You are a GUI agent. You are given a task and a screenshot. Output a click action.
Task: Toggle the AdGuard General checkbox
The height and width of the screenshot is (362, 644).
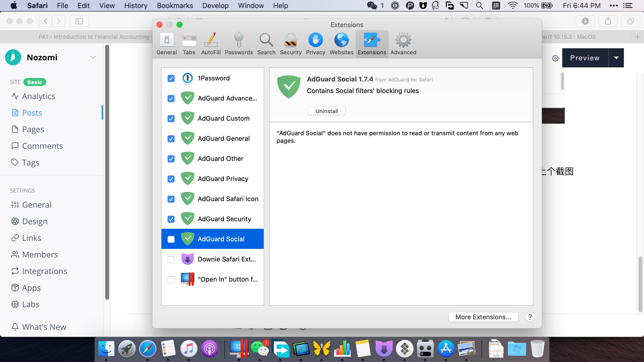pos(171,139)
